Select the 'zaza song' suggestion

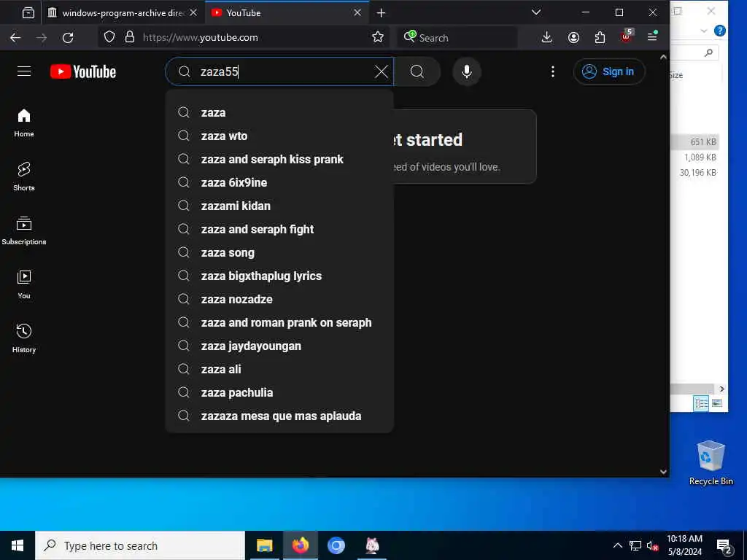(x=279, y=252)
